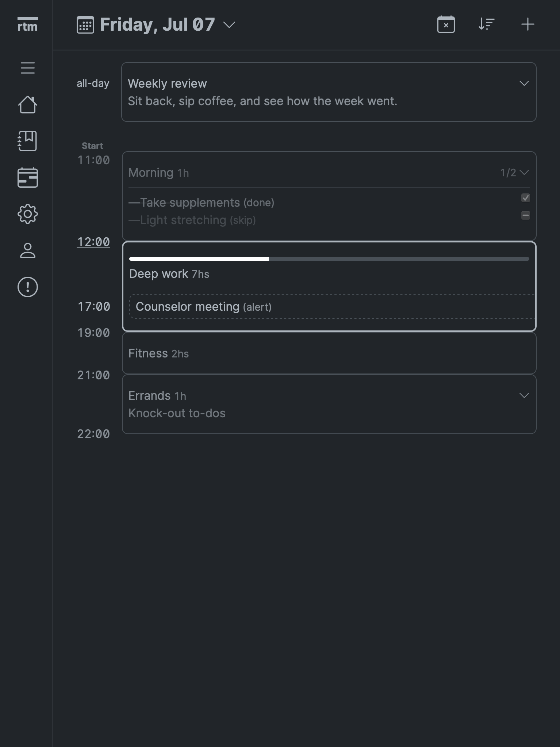Open the notebook bookmark icon
Screen dimensions: 560x747
point(28,141)
